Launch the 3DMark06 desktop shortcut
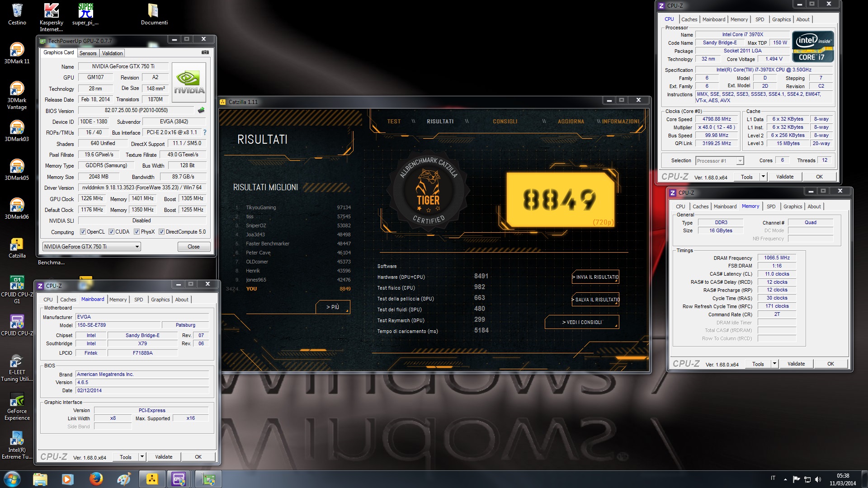This screenshot has width=868, height=488. tap(17, 208)
